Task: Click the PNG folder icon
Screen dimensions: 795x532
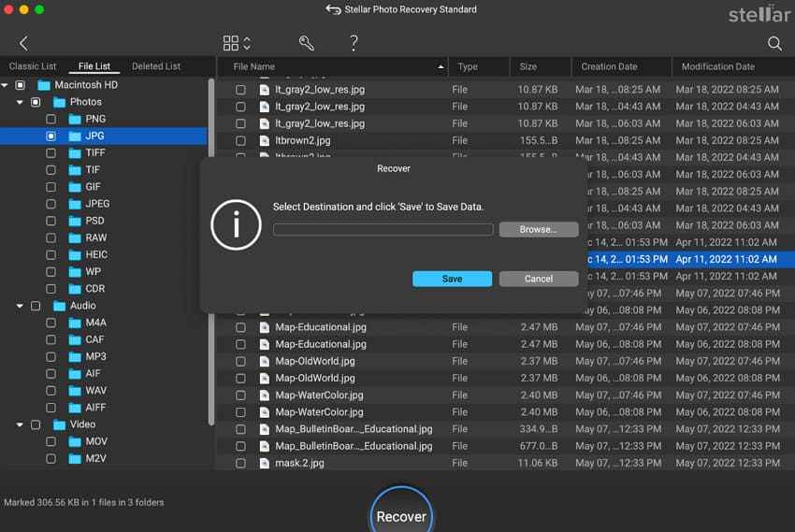Action: 75,119
